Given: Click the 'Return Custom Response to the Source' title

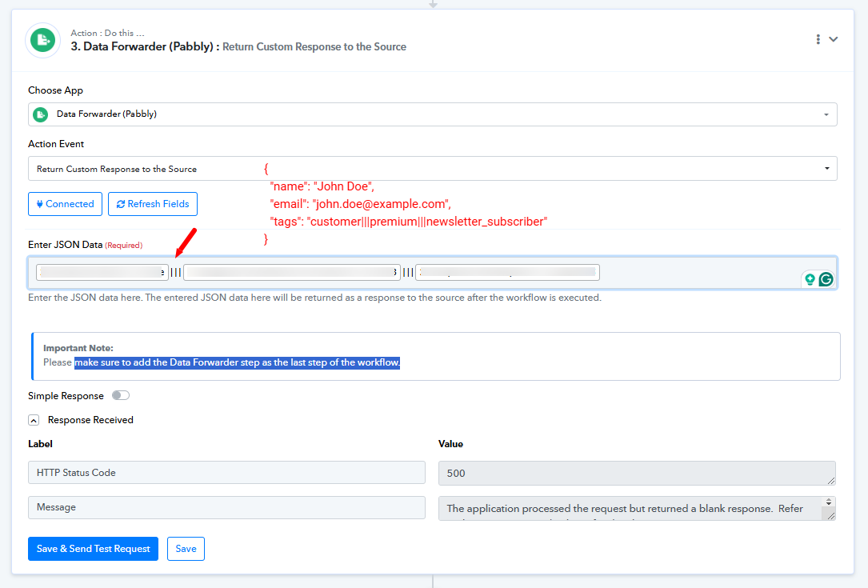Looking at the screenshot, I should 314,47.
